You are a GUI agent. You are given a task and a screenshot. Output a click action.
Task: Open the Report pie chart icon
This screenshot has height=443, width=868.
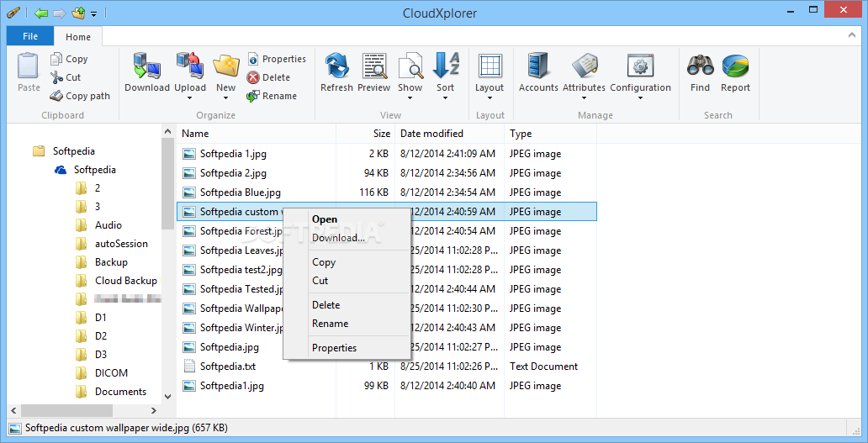(x=735, y=66)
